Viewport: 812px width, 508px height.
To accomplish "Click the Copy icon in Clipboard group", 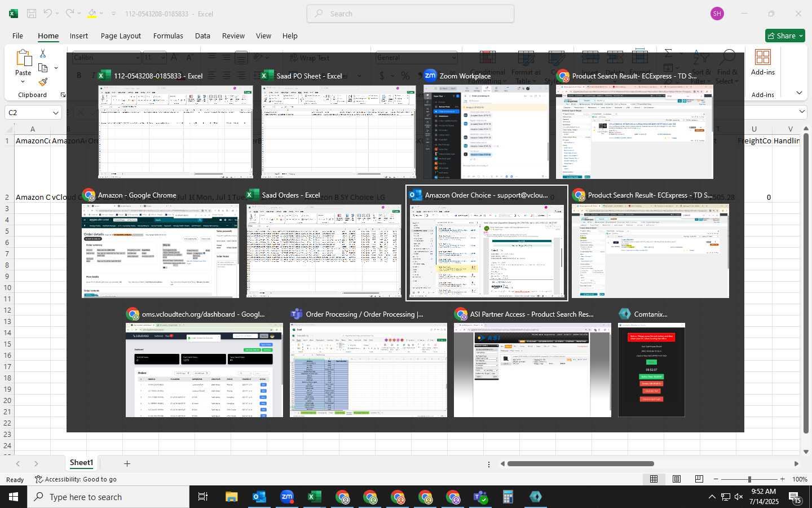I will [x=43, y=68].
